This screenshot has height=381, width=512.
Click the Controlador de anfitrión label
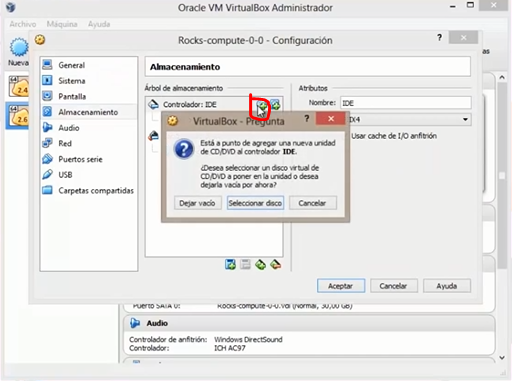tap(168, 339)
